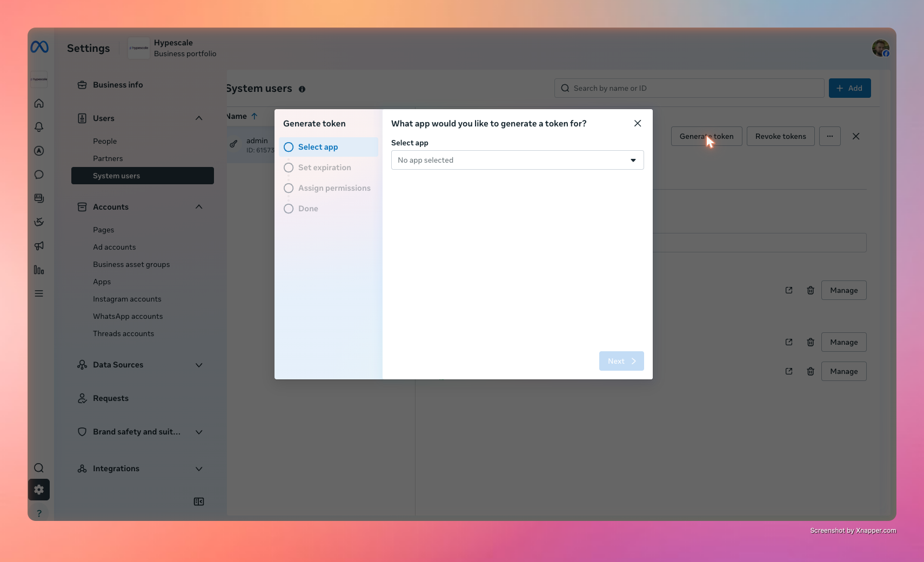Select the Assign permissions step

tap(329, 188)
